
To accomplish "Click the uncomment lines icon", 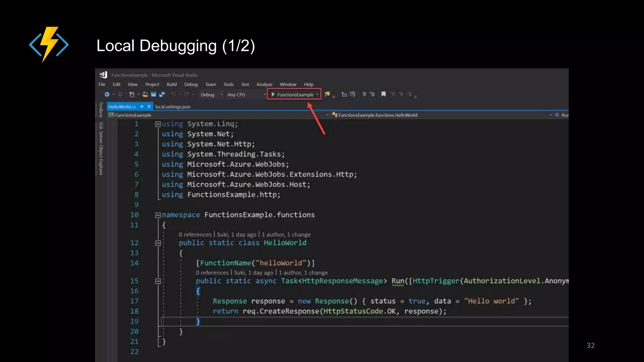I will click(372, 94).
